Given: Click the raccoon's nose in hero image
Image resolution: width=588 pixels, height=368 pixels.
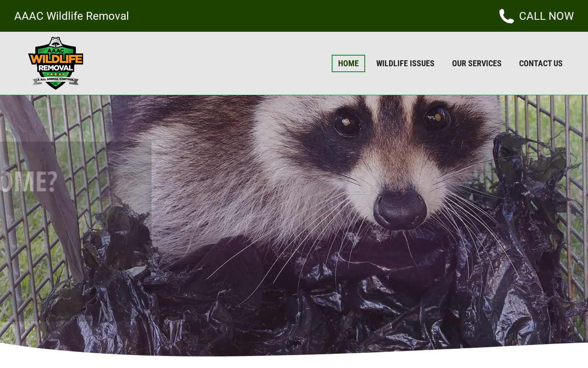Looking at the screenshot, I should pos(400,209).
